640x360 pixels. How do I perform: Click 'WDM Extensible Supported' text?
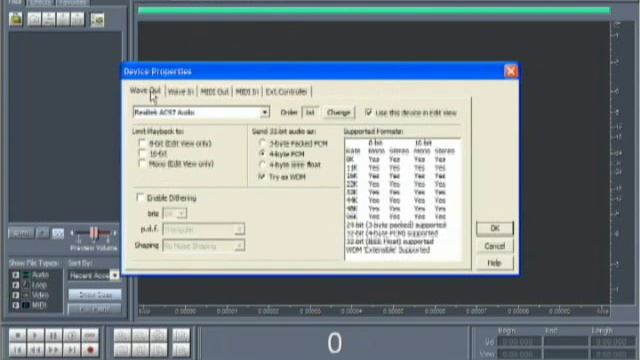pyautogui.click(x=387, y=249)
